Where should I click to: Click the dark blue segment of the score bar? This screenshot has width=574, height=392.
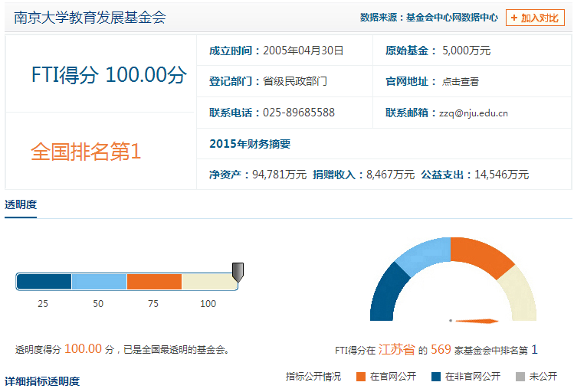tap(44, 282)
